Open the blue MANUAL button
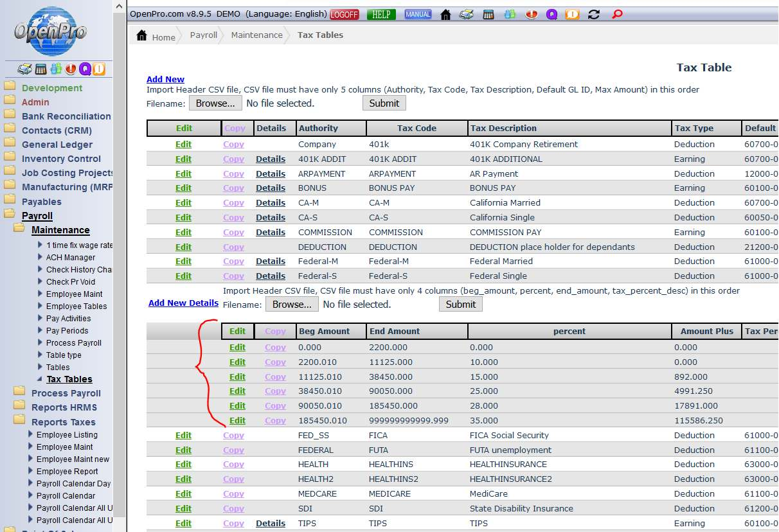 [418, 14]
